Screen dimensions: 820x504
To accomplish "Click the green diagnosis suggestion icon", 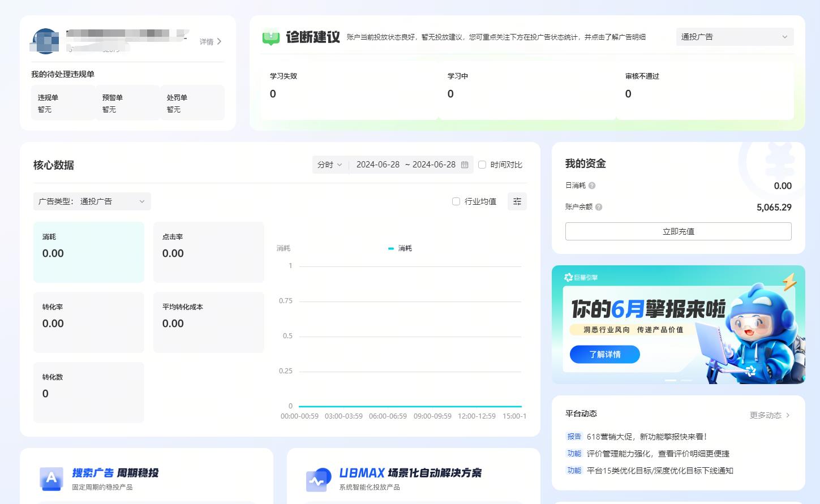I will [271, 37].
